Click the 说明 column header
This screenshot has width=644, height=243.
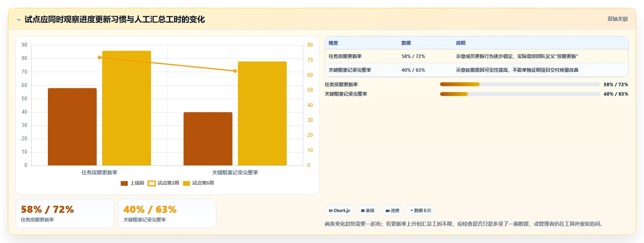coord(460,43)
